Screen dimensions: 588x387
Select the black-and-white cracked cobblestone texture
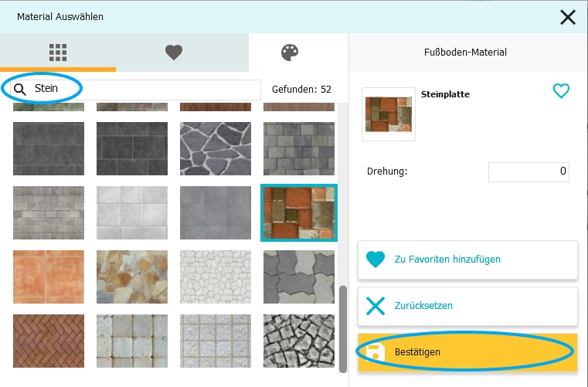(299, 341)
